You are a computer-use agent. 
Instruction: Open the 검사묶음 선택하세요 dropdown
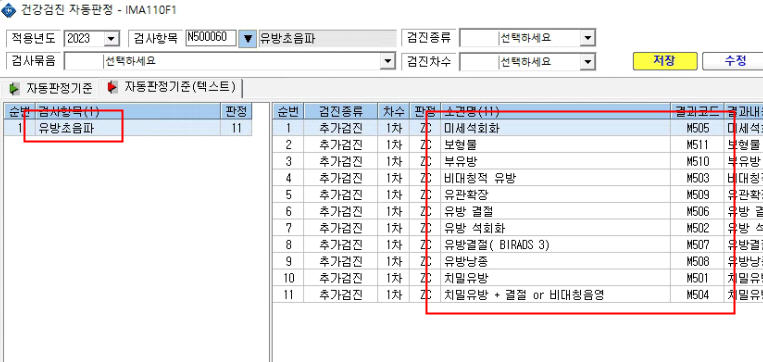[387, 61]
